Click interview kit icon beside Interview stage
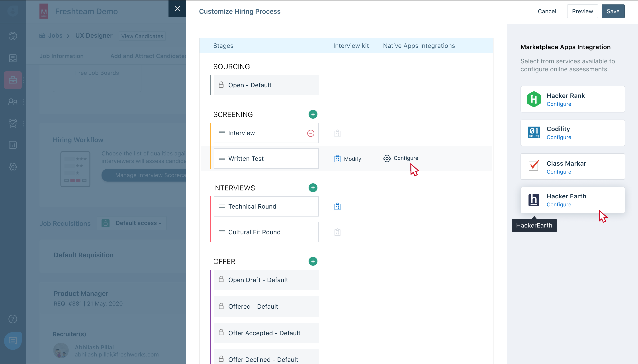 pyautogui.click(x=337, y=134)
